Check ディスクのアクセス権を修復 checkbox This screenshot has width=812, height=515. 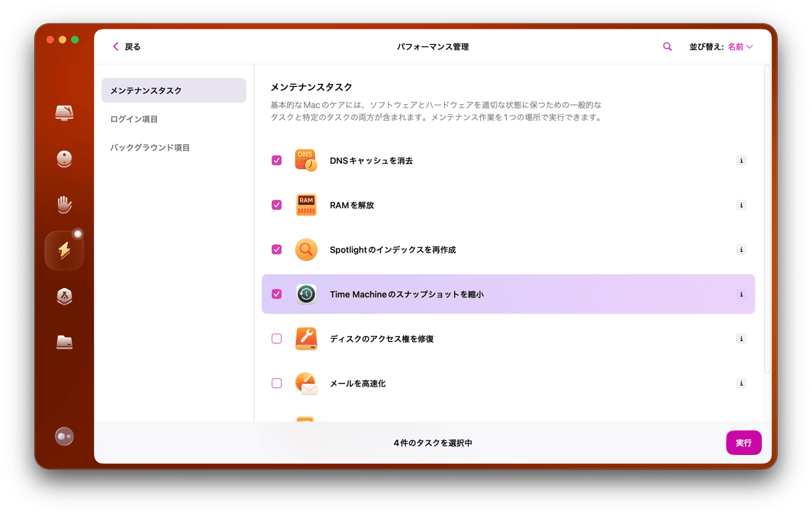(276, 339)
